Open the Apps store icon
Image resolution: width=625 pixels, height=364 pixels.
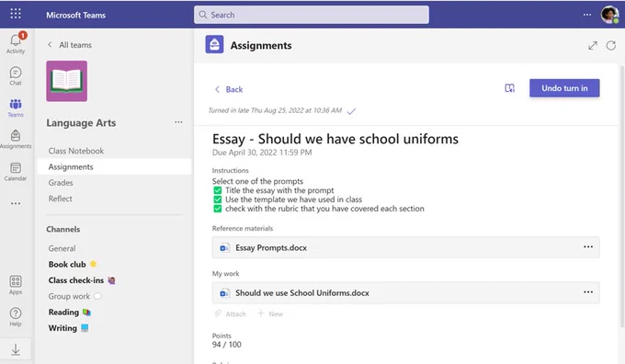(16, 285)
